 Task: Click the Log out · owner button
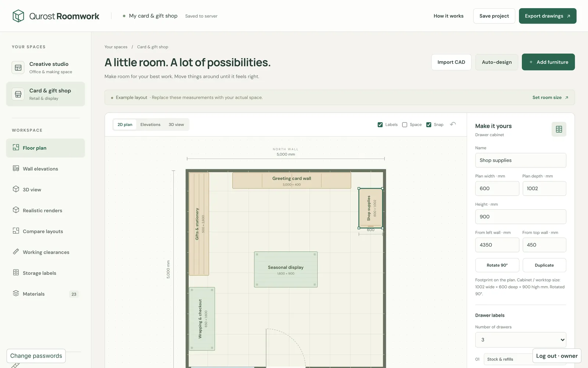(x=557, y=356)
